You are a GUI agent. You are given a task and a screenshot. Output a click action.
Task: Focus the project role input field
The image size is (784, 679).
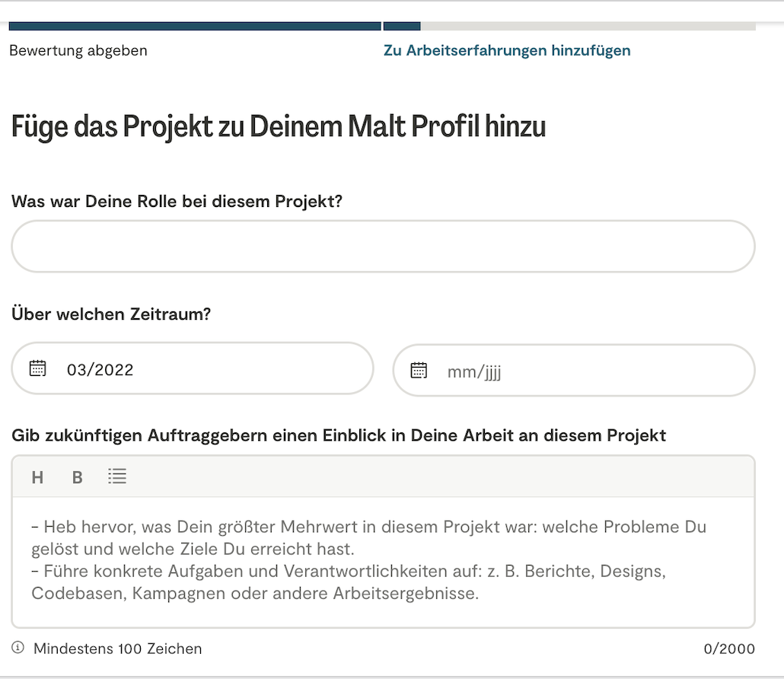pos(383,247)
